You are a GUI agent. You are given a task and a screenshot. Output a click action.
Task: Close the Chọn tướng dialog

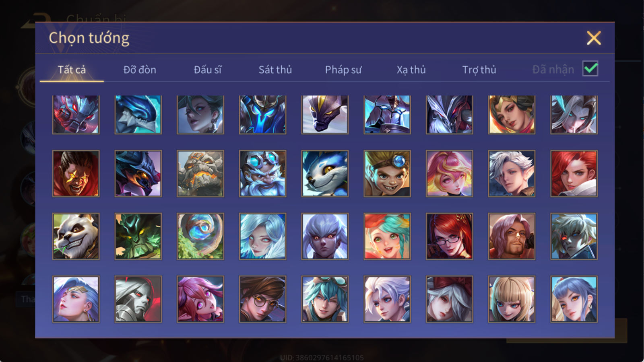tap(594, 38)
